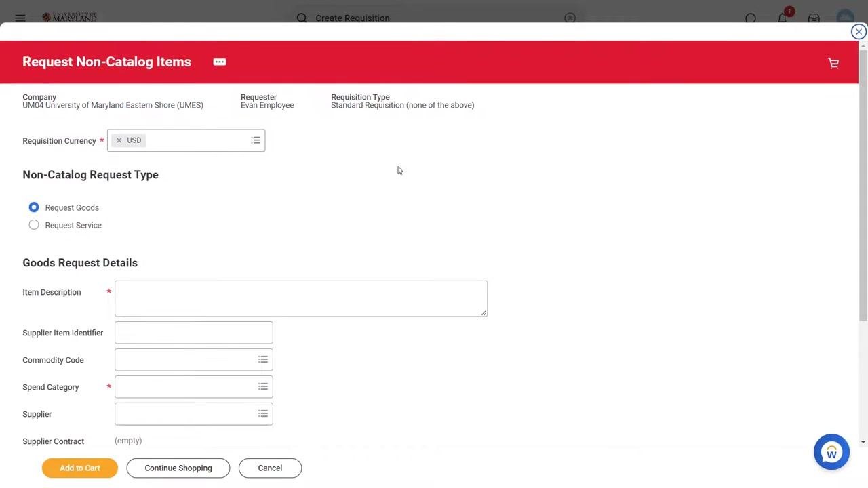Image resolution: width=868 pixels, height=488 pixels.
Task: Click the Add to Cart button
Action: coord(80,468)
